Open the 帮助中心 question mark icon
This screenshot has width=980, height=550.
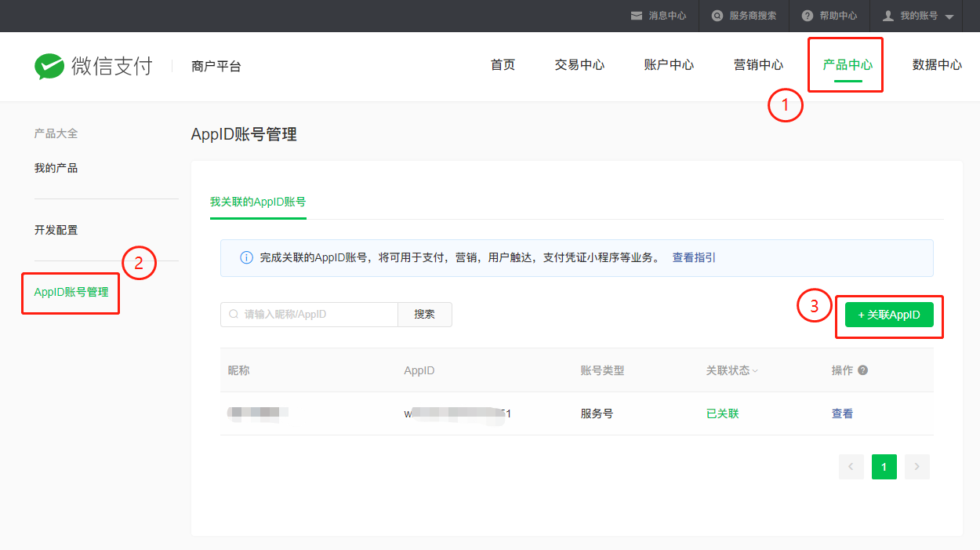click(x=806, y=16)
